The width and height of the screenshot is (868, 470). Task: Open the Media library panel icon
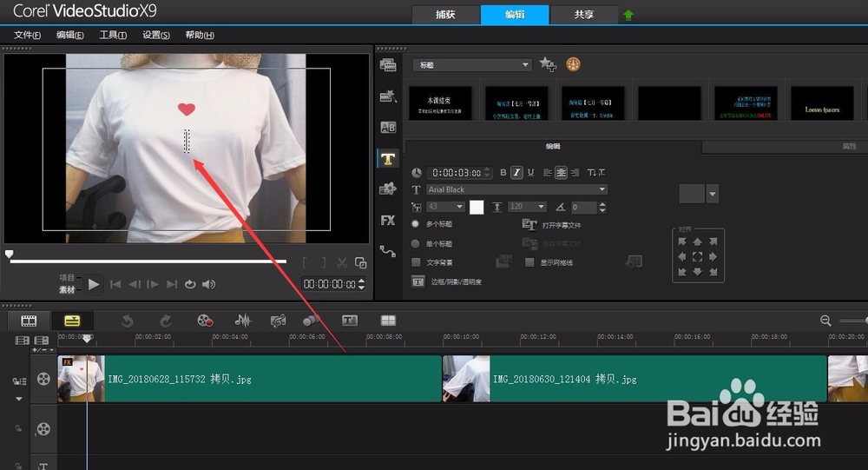(387, 65)
